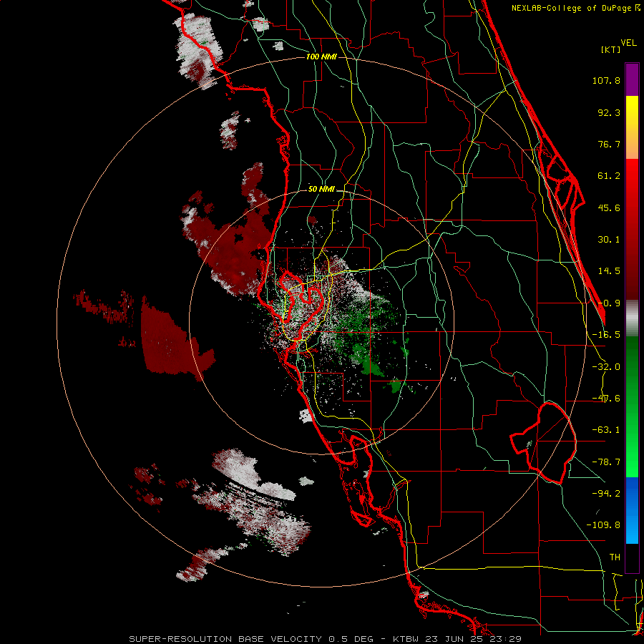
Task: Click the 61.2 scale value
Action: pyautogui.click(x=609, y=176)
